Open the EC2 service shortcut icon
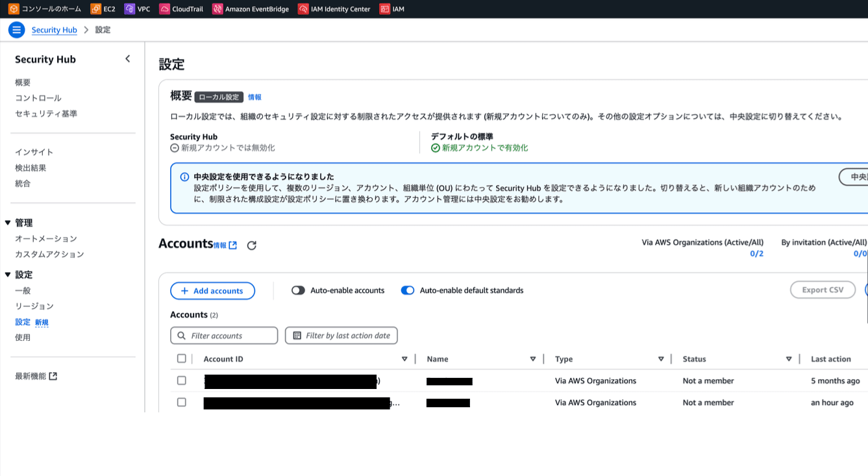Screen dimensions: 868x476 coord(95,9)
